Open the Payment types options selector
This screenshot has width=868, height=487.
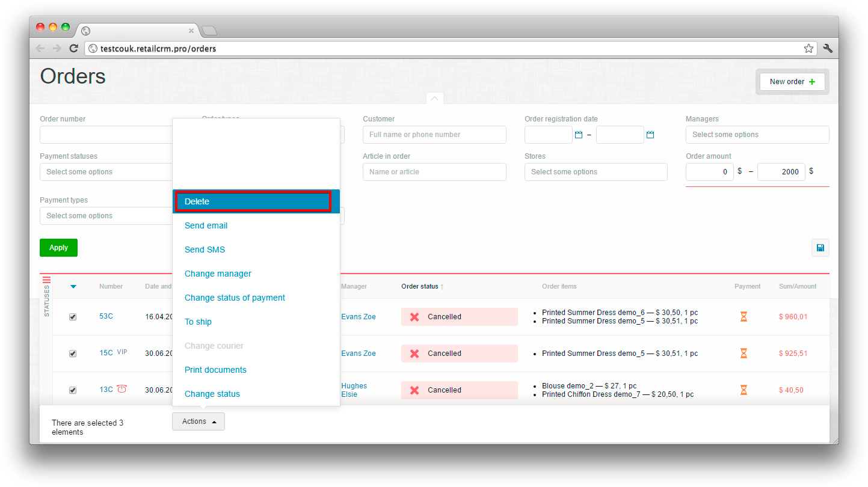pyautogui.click(x=106, y=216)
